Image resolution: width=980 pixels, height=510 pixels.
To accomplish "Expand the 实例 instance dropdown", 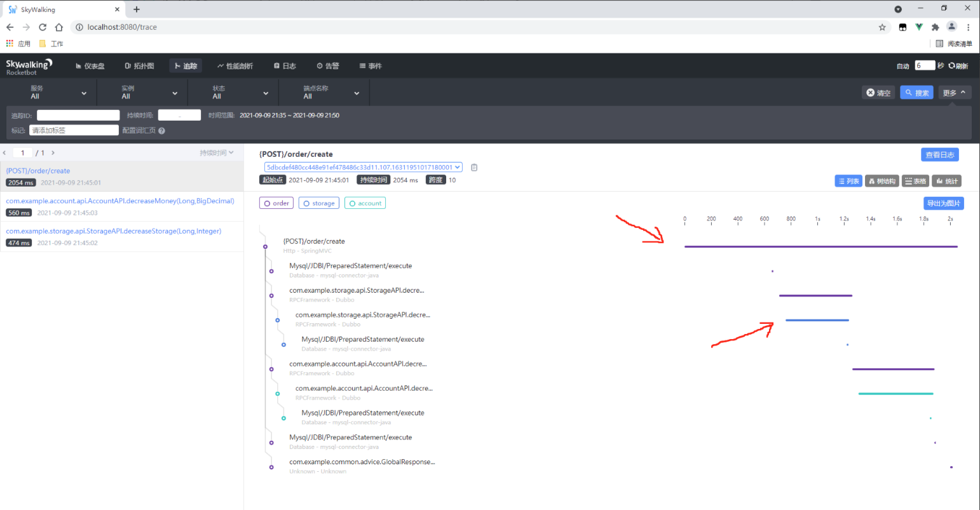I will 142,93.
